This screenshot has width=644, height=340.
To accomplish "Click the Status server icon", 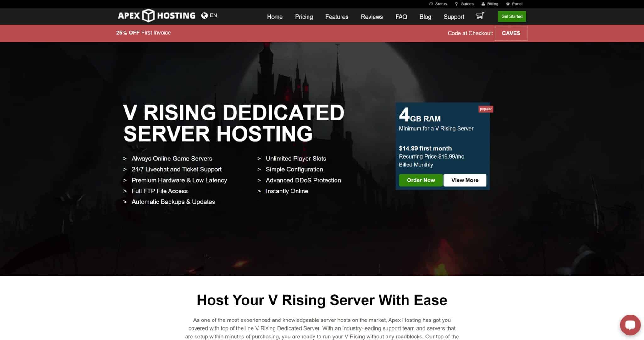I will (431, 4).
